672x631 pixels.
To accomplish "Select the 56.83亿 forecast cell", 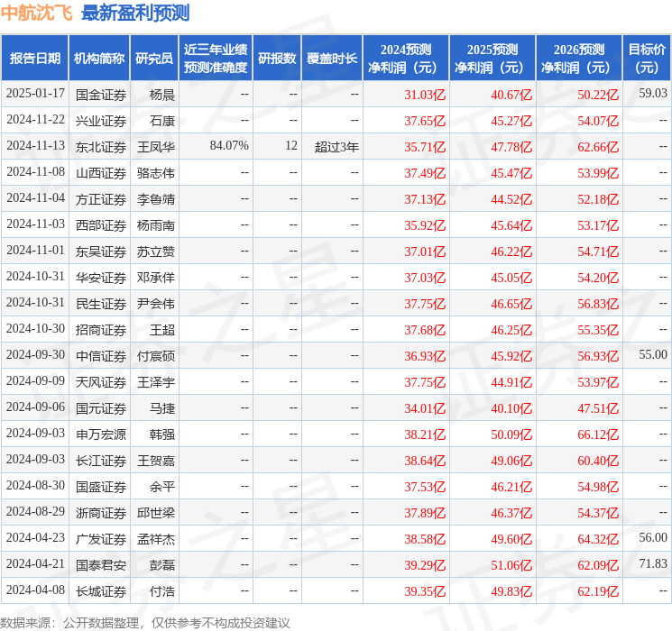I will 579,303.
